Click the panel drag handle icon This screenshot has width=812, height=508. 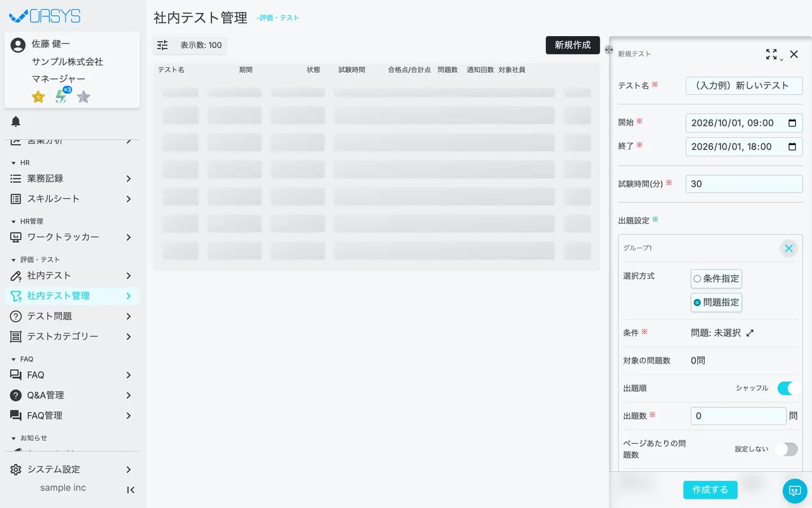point(608,50)
